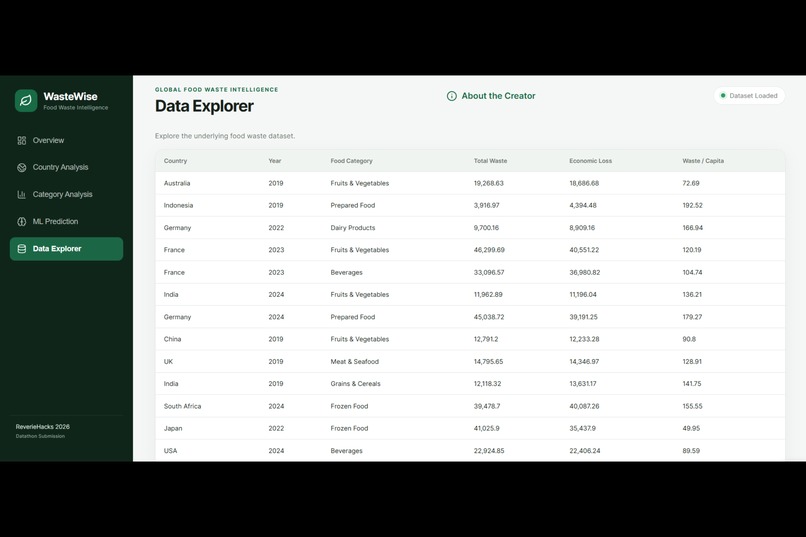Click the Food Category column header

(351, 161)
